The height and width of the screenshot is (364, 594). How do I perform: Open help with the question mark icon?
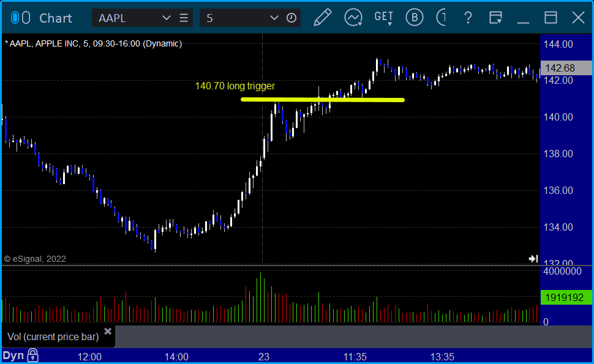468,18
